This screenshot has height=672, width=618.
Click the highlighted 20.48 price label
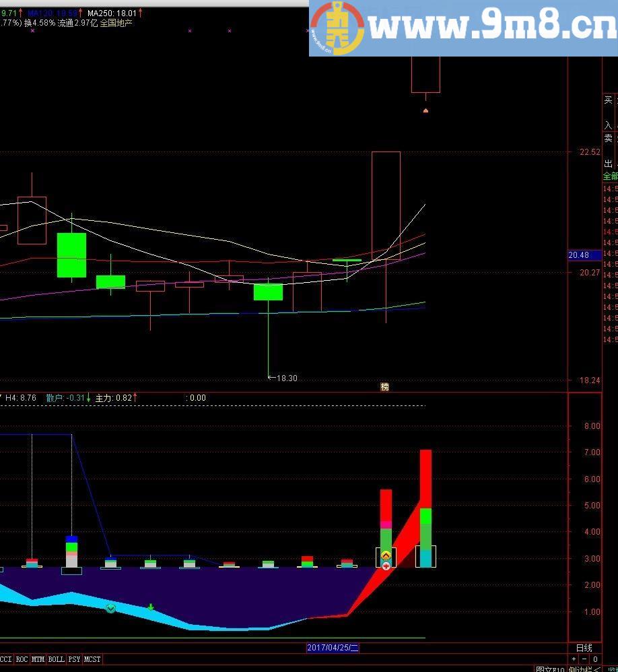(x=584, y=255)
